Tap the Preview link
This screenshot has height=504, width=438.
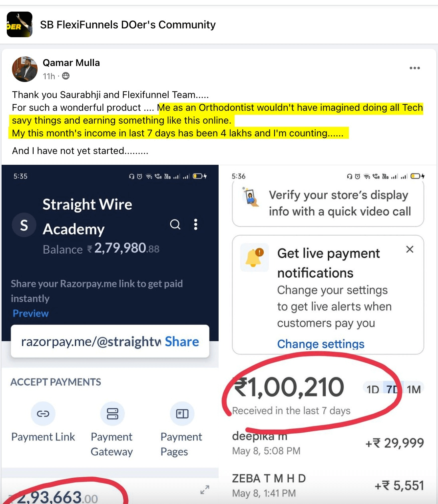coord(30,313)
